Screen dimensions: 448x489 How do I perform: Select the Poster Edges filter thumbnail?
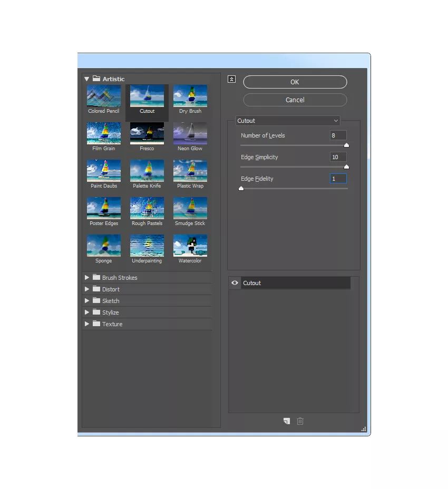point(104,208)
